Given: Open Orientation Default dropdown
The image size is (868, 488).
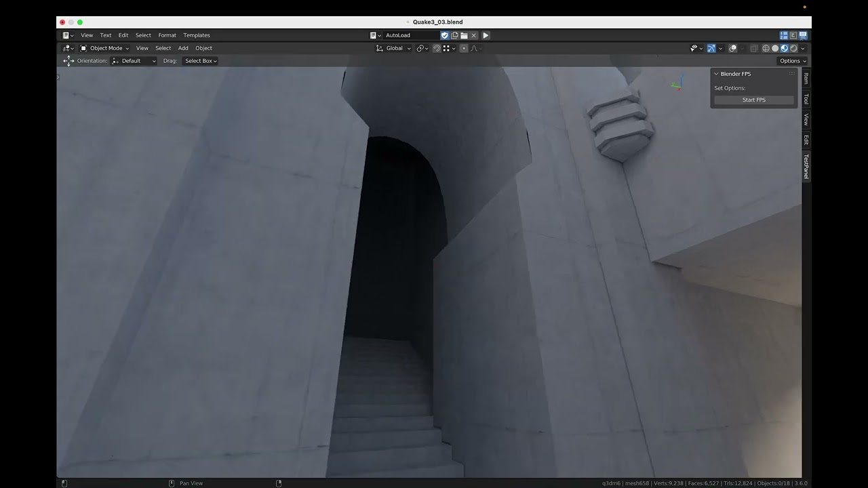Looking at the screenshot, I should [x=134, y=61].
